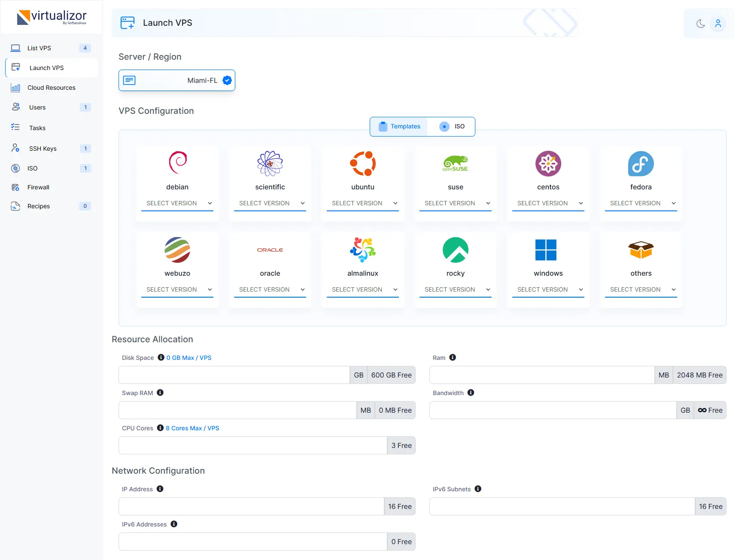The height and width of the screenshot is (560, 742).
Task: Open List VPS in sidebar
Action: 52,48
